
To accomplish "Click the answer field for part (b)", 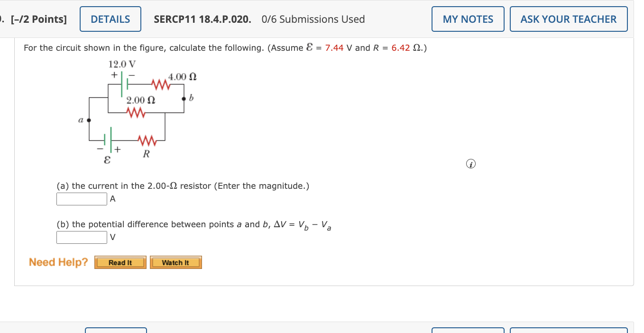I will pos(82,236).
